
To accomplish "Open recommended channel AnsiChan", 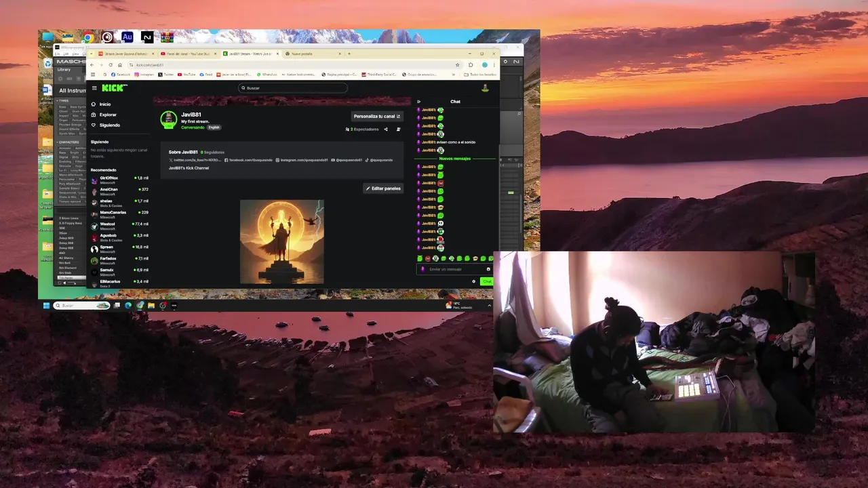I will click(119, 191).
